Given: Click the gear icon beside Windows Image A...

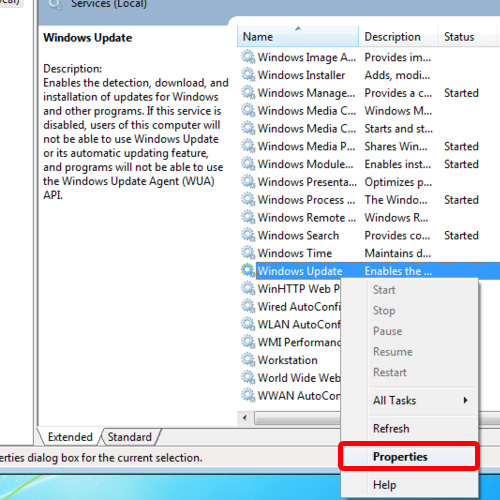Looking at the screenshot, I should coord(248,57).
